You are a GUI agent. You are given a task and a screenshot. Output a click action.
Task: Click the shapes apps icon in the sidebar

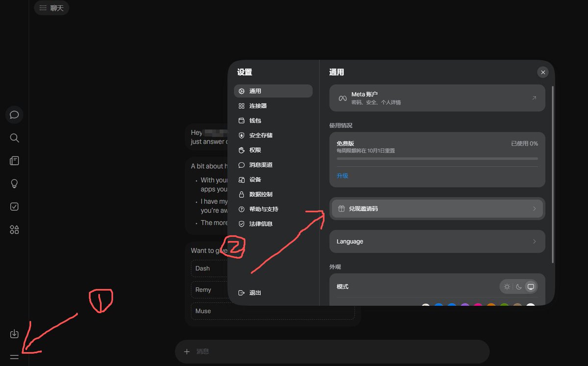[x=14, y=229]
